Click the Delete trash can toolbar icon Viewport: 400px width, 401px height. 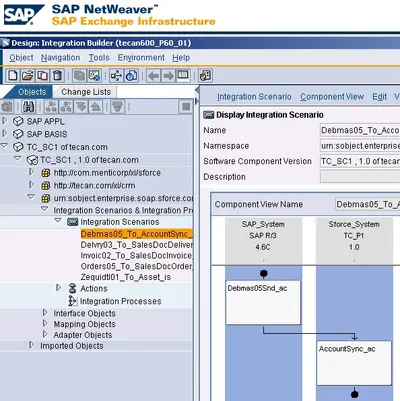57,76
